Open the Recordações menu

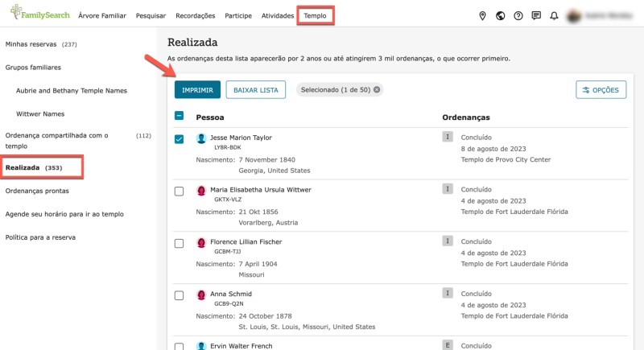[x=196, y=15]
